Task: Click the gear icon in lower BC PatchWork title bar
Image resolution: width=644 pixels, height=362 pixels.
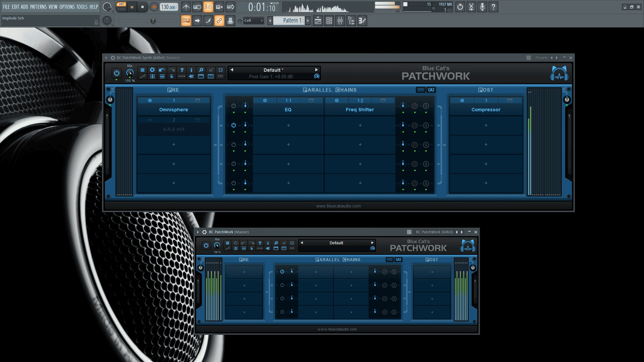Action: click(204, 232)
